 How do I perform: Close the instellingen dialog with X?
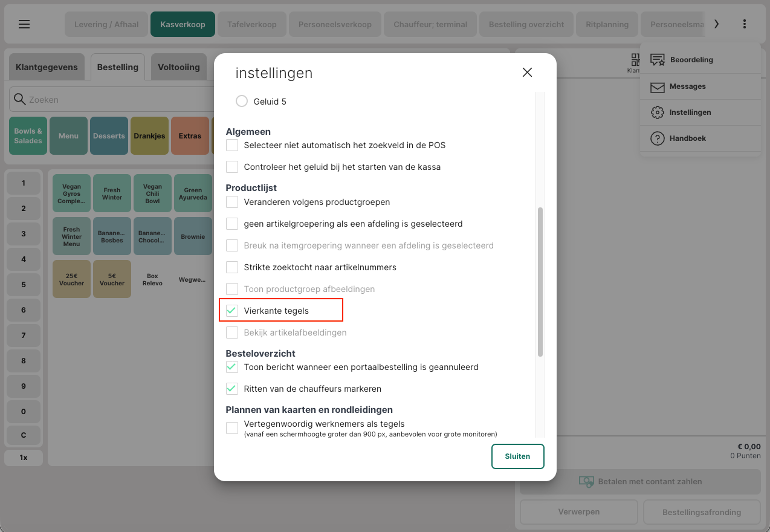(527, 73)
